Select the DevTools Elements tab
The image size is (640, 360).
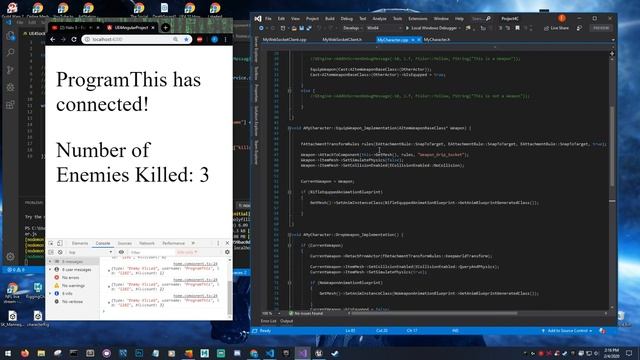coord(80,243)
